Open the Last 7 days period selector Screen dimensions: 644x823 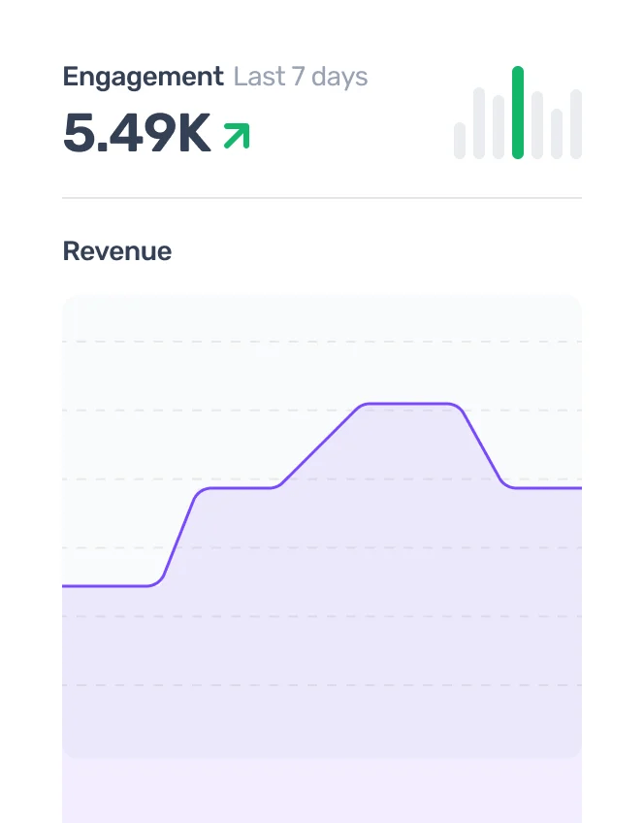tap(301, 78)
